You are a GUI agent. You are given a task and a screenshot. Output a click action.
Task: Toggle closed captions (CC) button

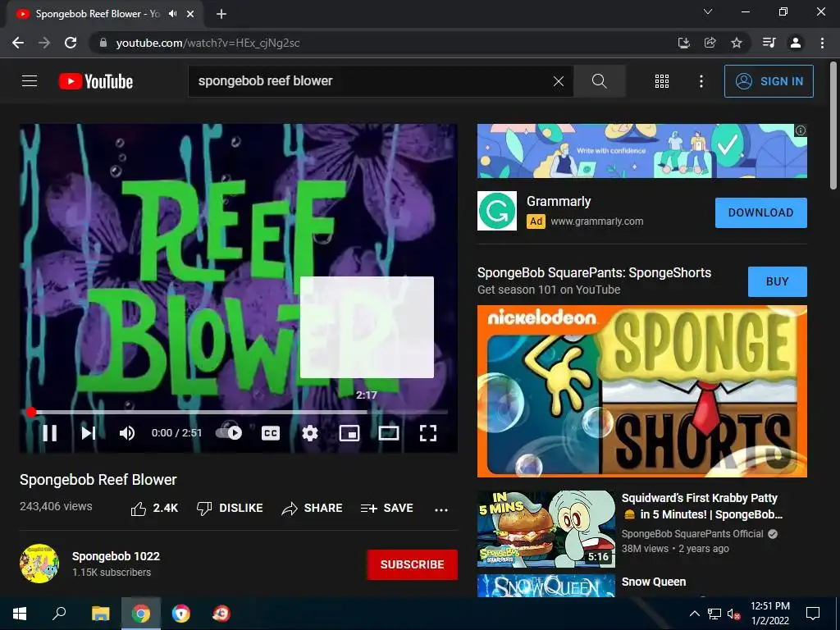pyautogui.click(x=271, y=433)
